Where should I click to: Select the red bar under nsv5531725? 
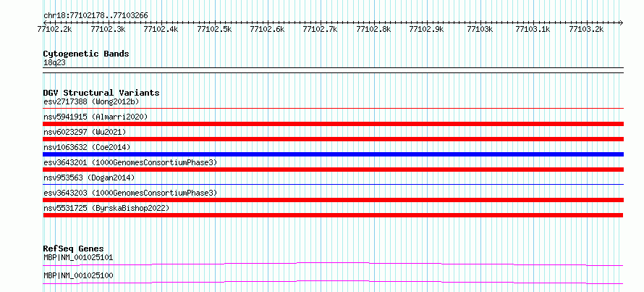coord(333,215)
